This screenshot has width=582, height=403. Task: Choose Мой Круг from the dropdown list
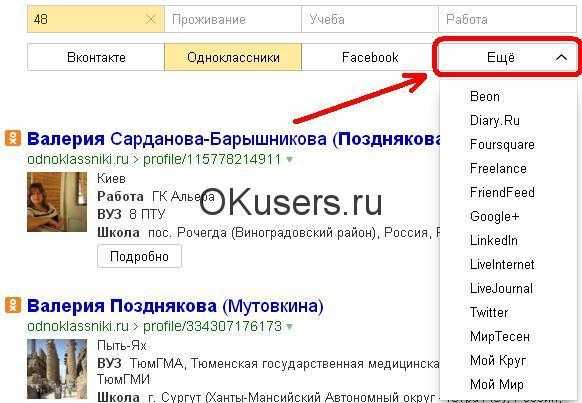498,360
